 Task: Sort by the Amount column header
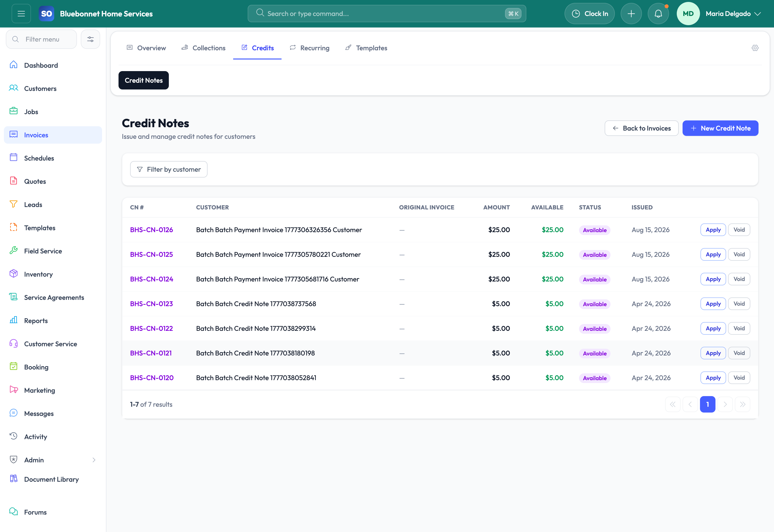(x=496, y=207)
